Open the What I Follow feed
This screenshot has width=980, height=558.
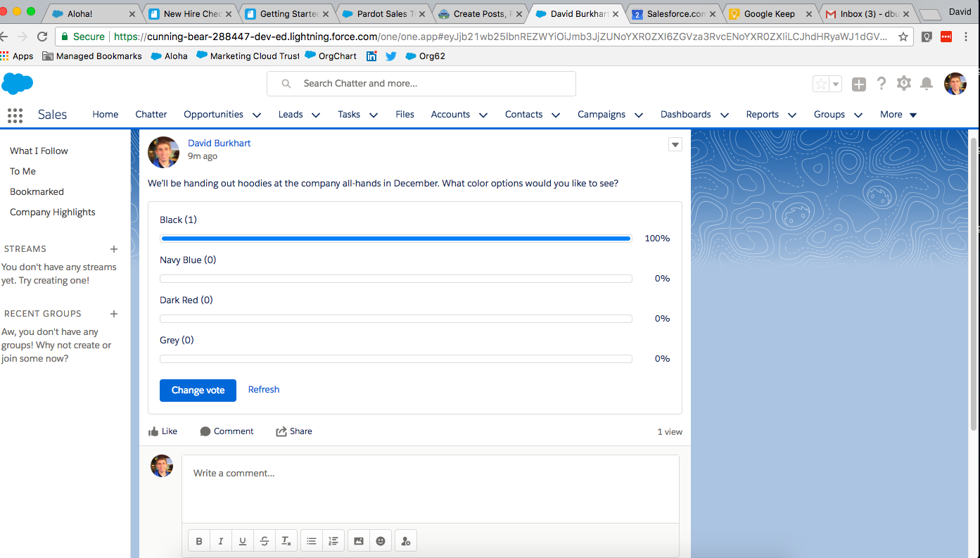tap(39, 151)
